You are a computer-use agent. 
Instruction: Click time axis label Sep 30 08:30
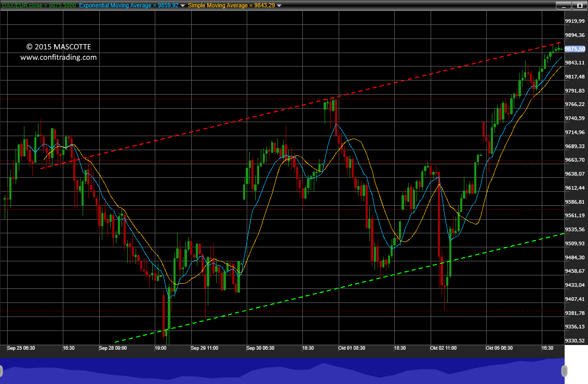(x=260, y=348)
